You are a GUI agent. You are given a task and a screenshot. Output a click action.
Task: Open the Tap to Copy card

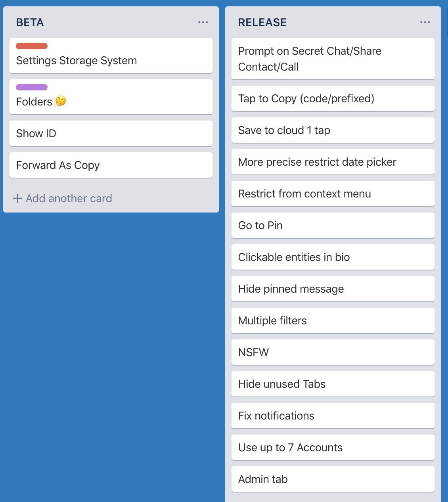[x=333, y=98]
